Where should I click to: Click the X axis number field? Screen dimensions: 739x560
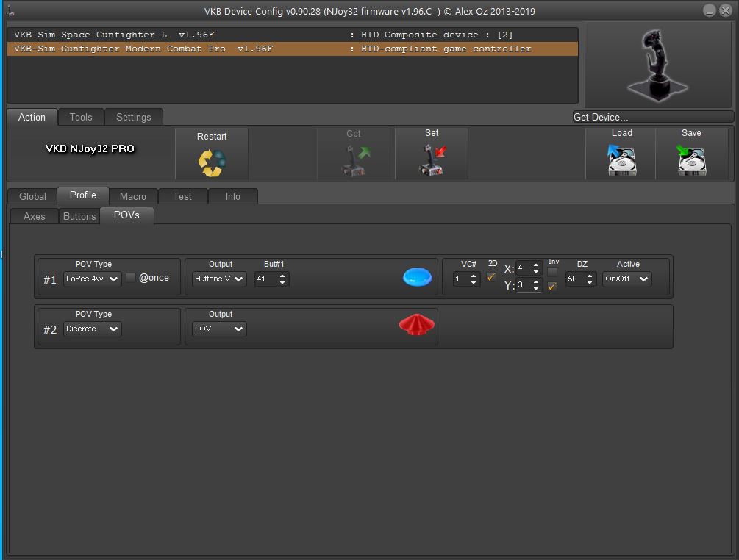click(524, 268)
